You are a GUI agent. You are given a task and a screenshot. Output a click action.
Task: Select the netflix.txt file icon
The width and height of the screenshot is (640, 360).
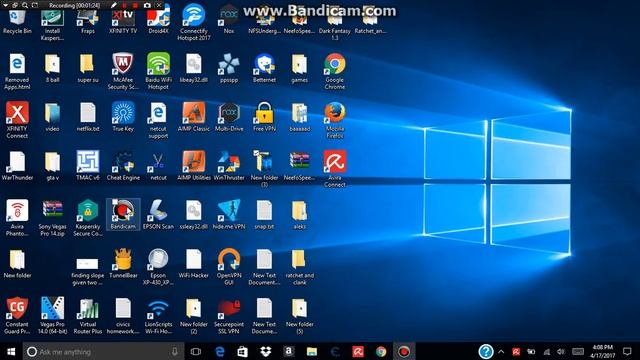(x=88, y=117)
